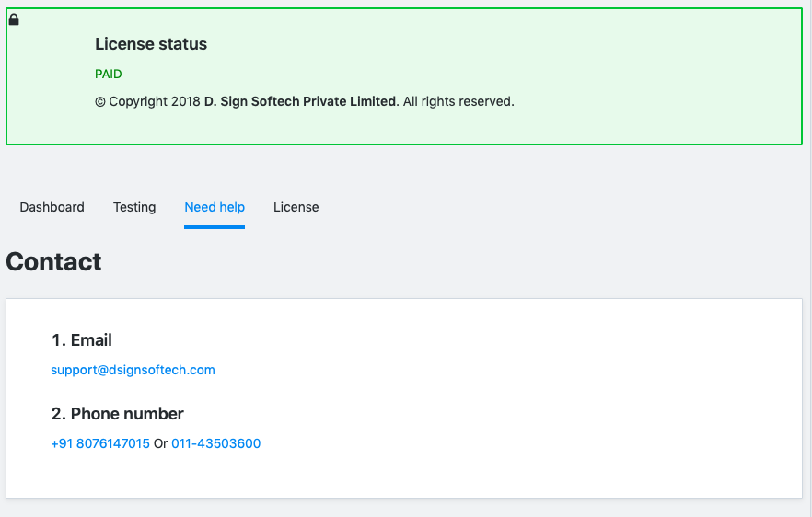Switch to the Testing tab
This screenshot has width=812, height=517.
134,207
